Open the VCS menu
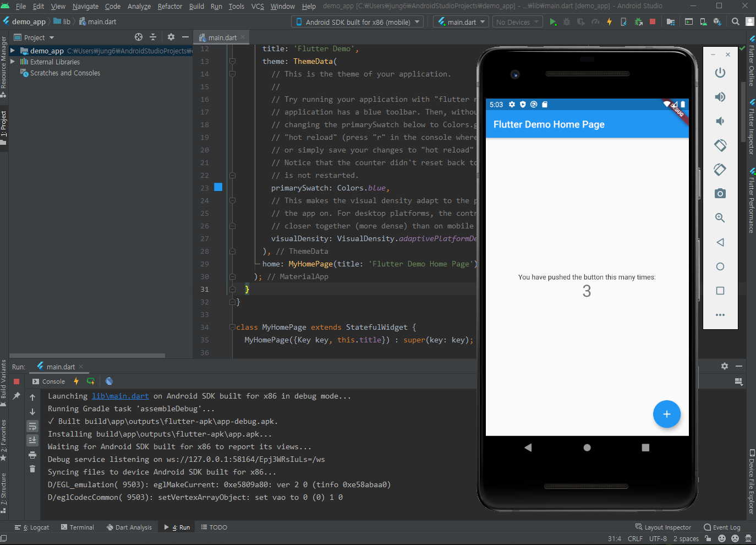Screen dimensions: 756x545 coord(258,6)
